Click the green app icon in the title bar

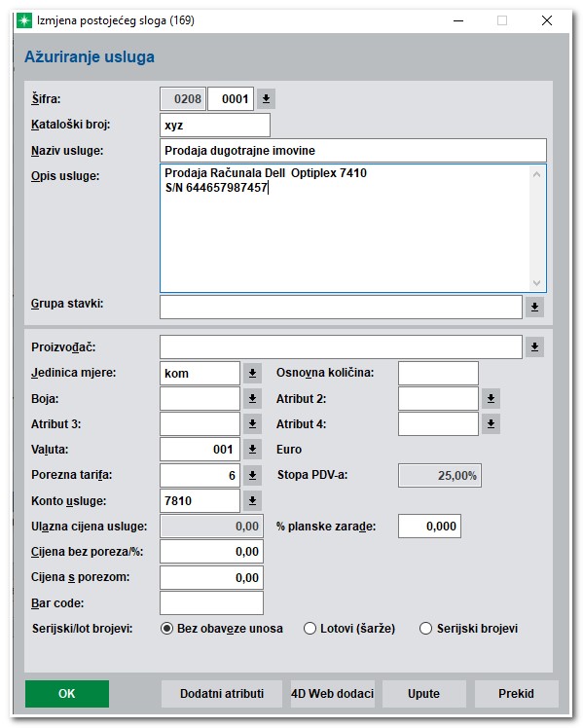(x=24, y=20)
